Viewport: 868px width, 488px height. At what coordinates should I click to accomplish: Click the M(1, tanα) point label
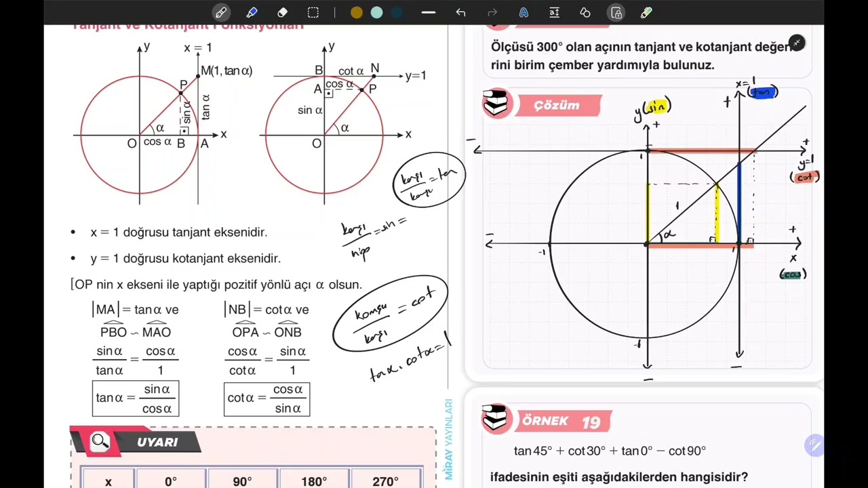click(x=226, y=70)
